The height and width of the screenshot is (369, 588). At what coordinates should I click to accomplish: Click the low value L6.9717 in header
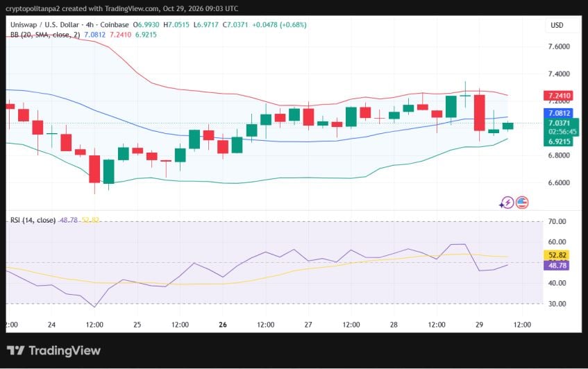click(x=206, y=25)
